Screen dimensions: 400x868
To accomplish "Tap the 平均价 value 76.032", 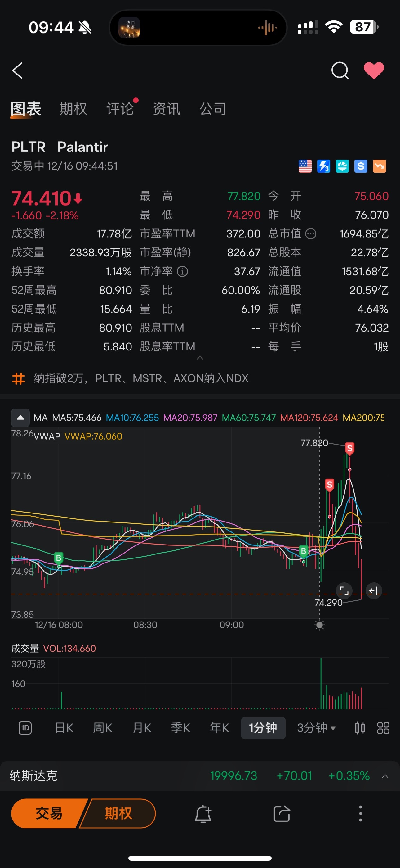I will point(372,328).
